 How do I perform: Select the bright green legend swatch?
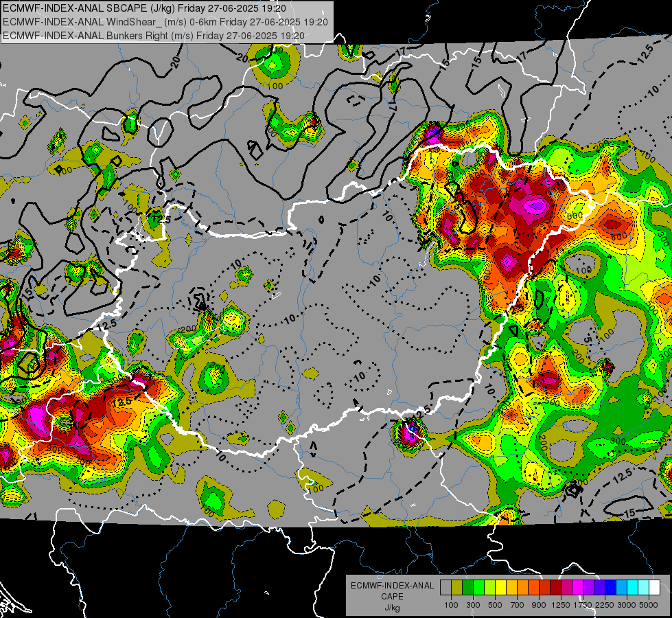point(478,587)
